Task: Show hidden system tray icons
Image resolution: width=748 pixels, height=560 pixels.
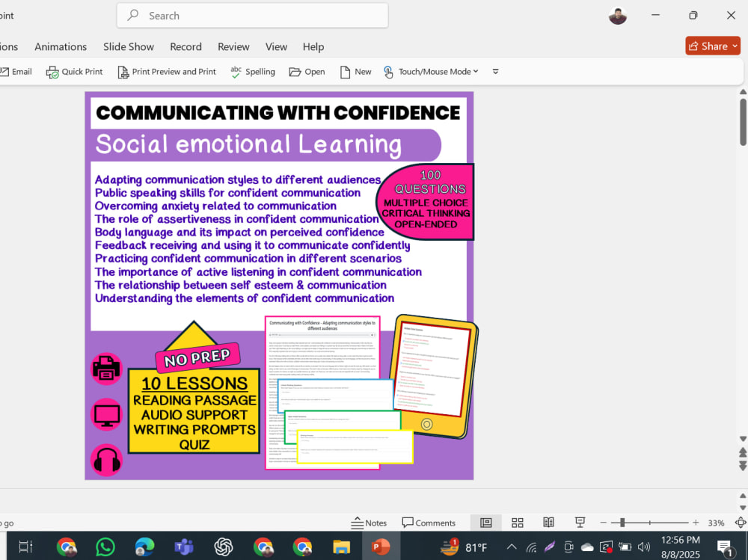Action: pos(512,547)
